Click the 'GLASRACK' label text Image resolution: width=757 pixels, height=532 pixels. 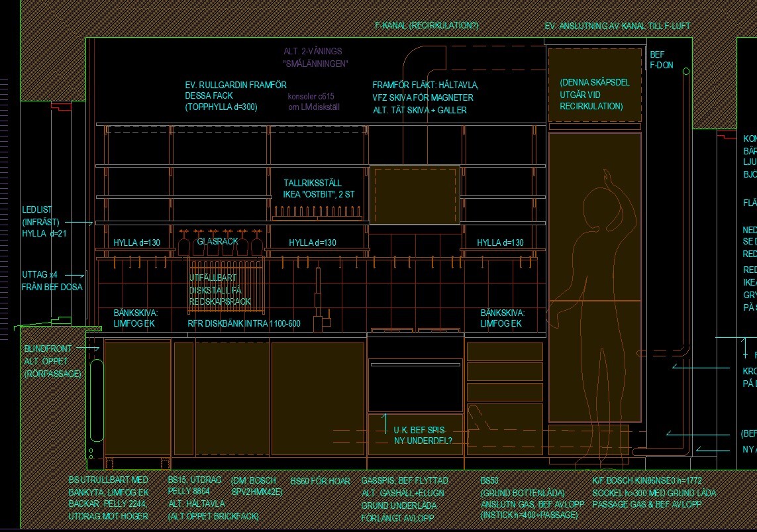(217, 242)
